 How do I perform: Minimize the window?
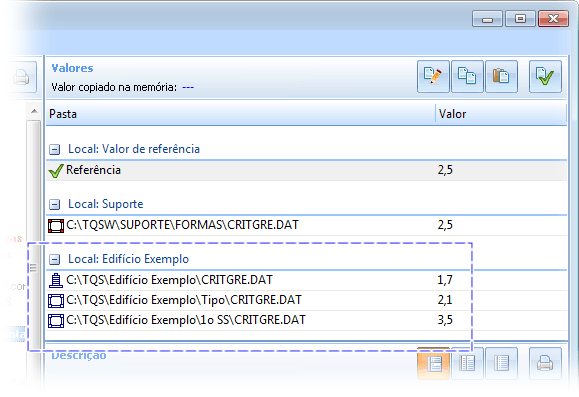pos(487,19)
